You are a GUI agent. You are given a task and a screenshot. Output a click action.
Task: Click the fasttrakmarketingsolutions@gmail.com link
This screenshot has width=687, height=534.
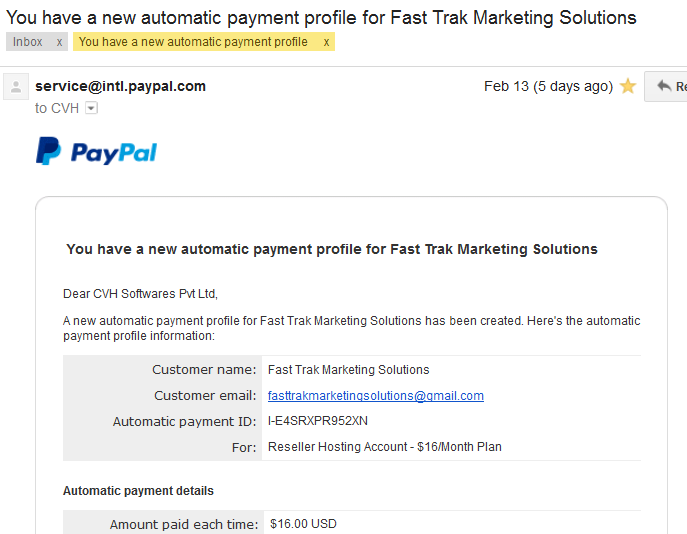375,396
